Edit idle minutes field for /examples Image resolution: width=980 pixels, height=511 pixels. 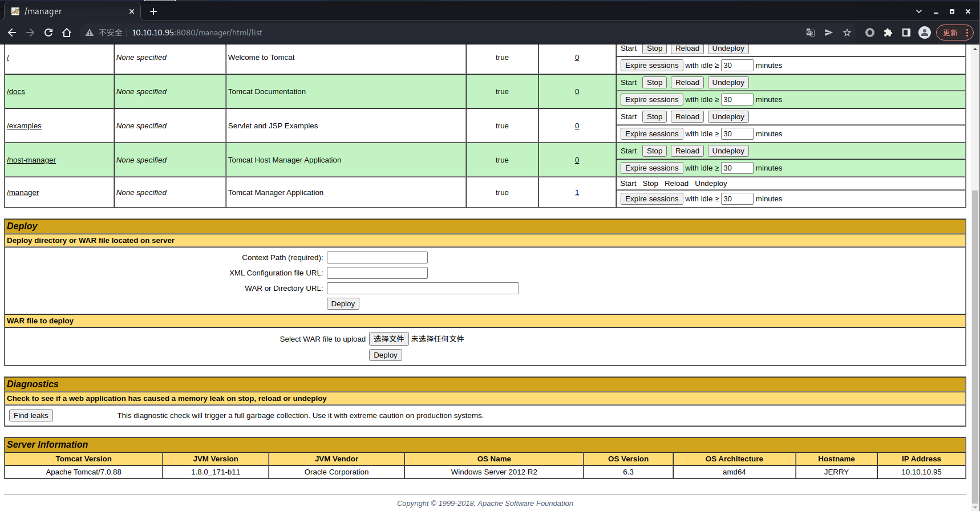click(x=737, y=134)
